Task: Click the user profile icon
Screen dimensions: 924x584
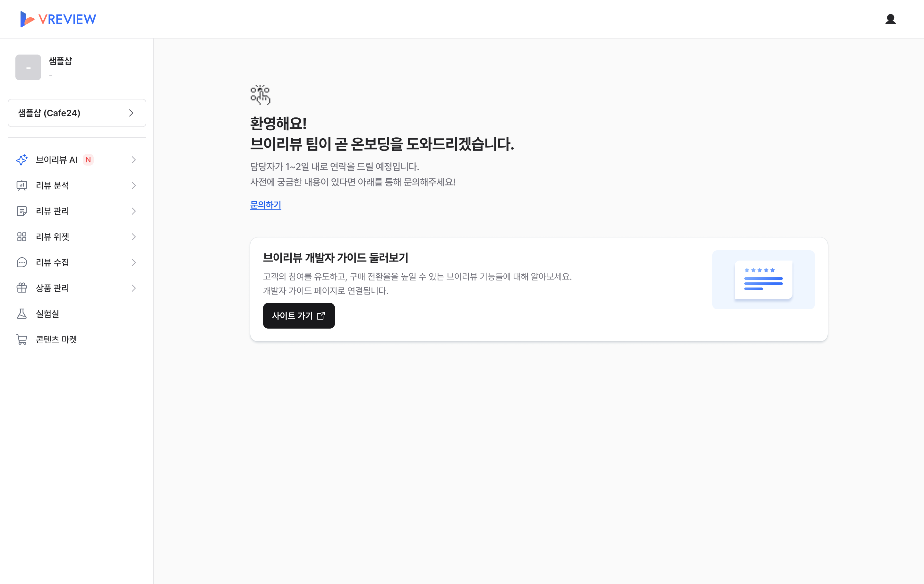Action: click(x=890, y=19)
